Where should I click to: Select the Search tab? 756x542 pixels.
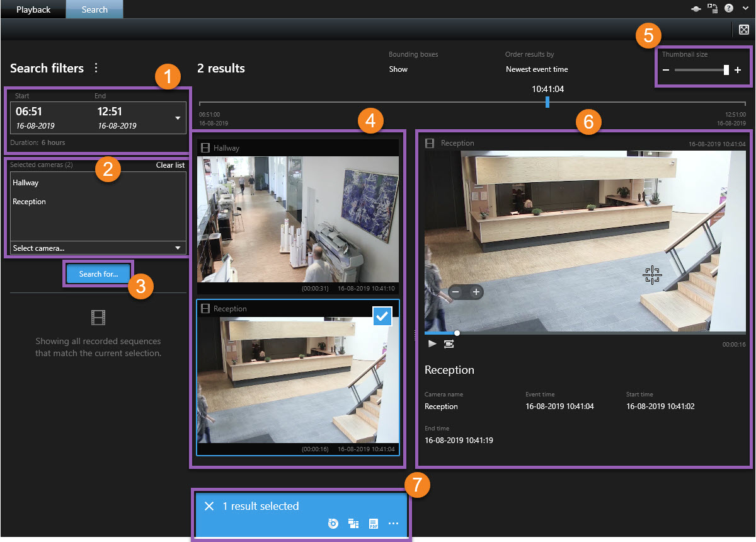point(94,9)
